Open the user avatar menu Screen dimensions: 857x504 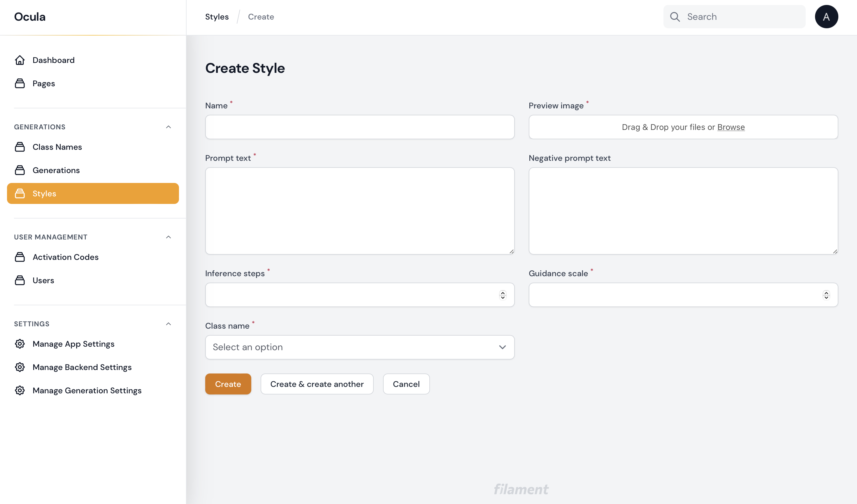(826, 17)
